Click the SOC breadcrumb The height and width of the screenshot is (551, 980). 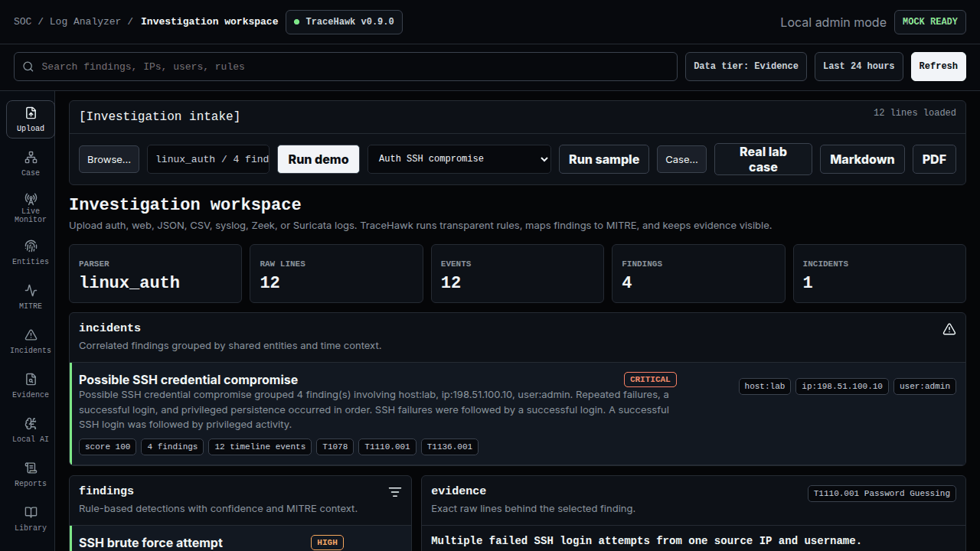coord(23,21)
